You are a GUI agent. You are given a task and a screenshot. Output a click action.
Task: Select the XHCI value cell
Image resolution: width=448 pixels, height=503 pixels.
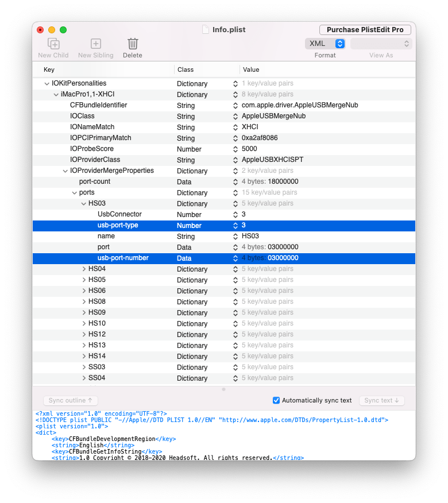tap(250, 127)
